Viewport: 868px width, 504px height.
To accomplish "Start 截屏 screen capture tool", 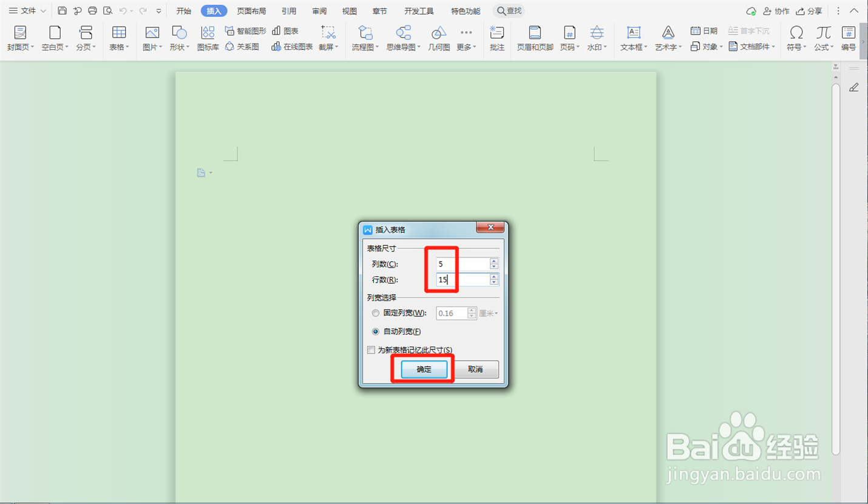I will tap(328, 38).
